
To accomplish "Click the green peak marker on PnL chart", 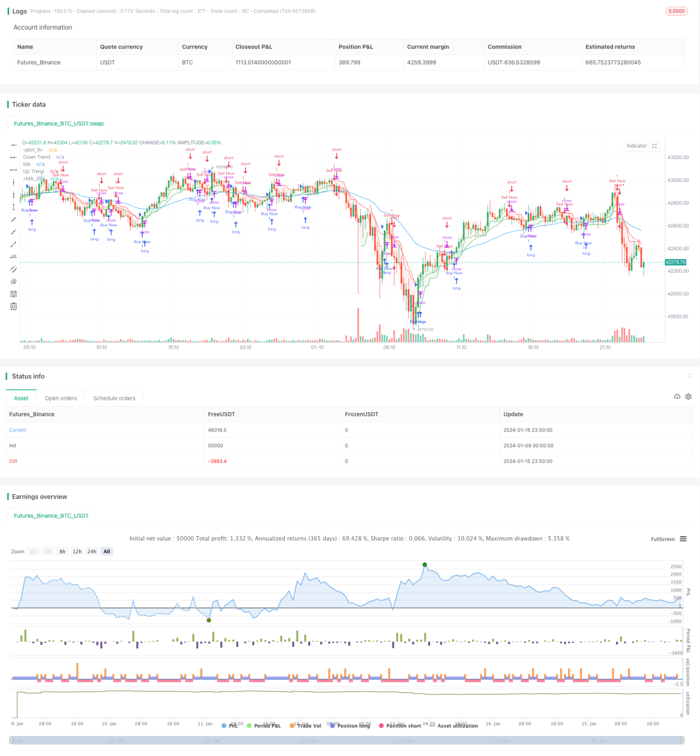I will coord(425,565).
